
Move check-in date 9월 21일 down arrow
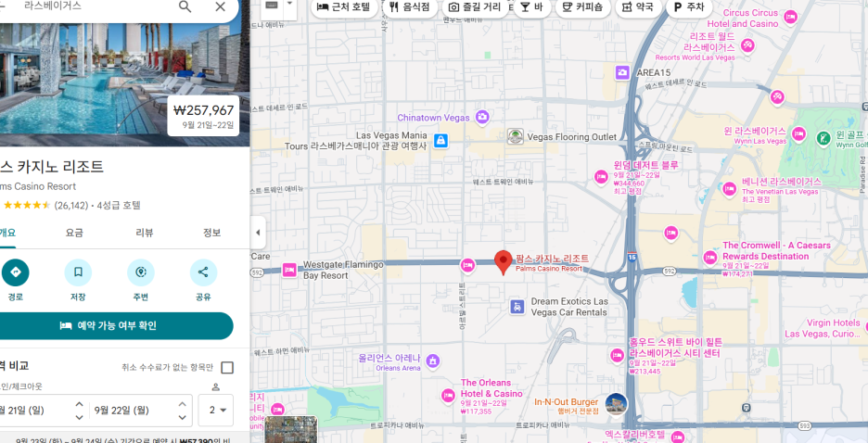coord(79,418)
